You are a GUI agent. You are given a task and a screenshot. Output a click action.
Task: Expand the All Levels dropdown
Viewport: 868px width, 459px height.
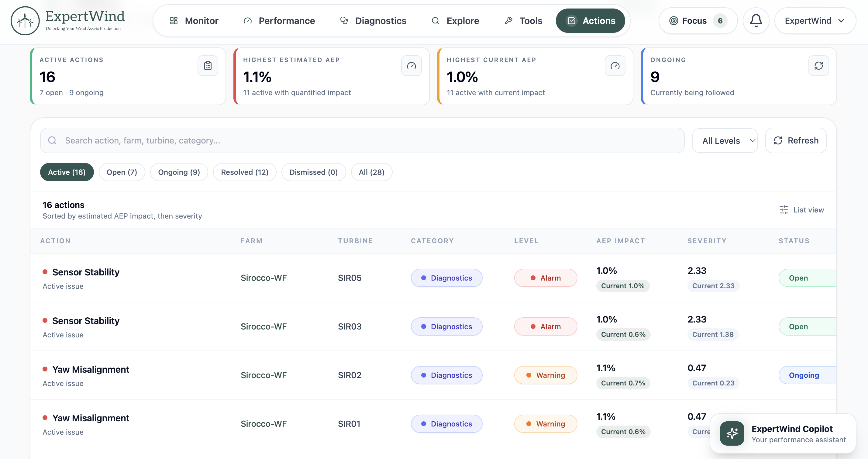pos(725,140)
